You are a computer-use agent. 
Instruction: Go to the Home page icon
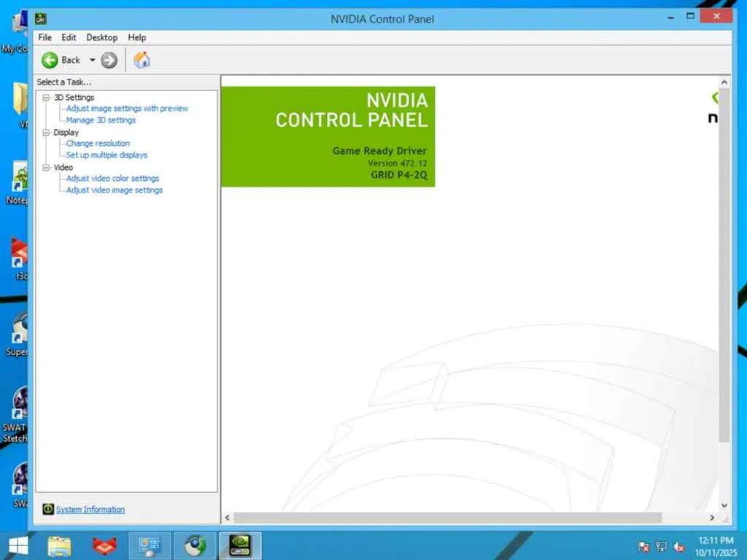tap(142, 60)
